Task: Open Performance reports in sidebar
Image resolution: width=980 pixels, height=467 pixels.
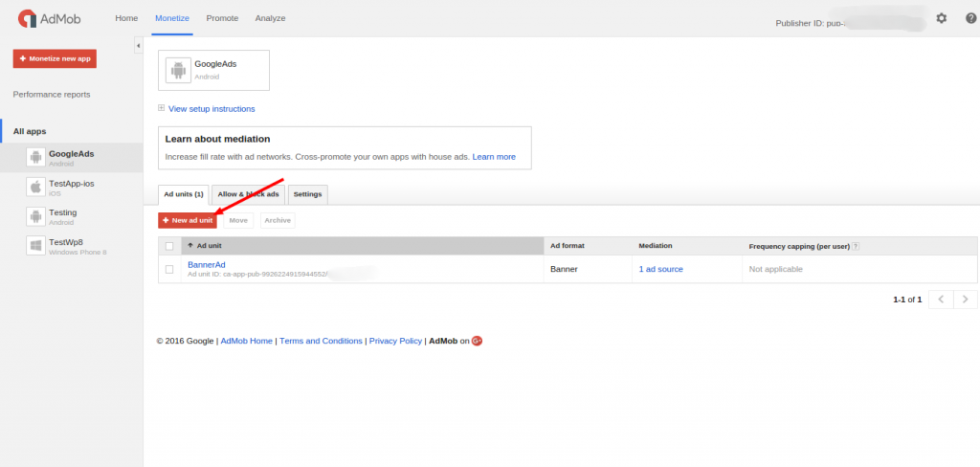Action: tap(52, 95)
